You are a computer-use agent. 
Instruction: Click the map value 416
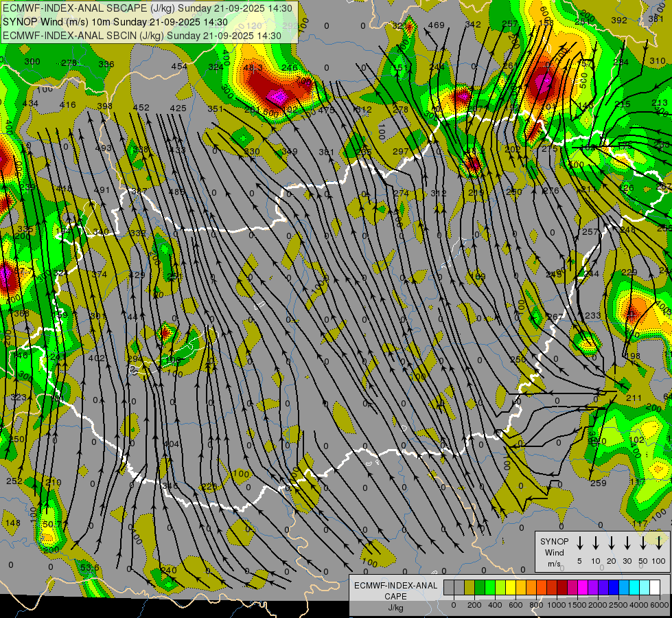[x=68, y=104]
